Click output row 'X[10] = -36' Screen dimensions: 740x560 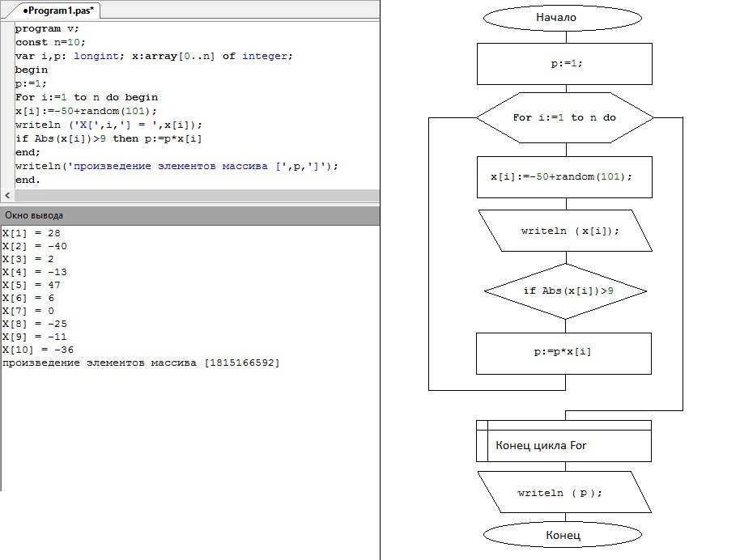pyautogui.click(x=38, y=350)
